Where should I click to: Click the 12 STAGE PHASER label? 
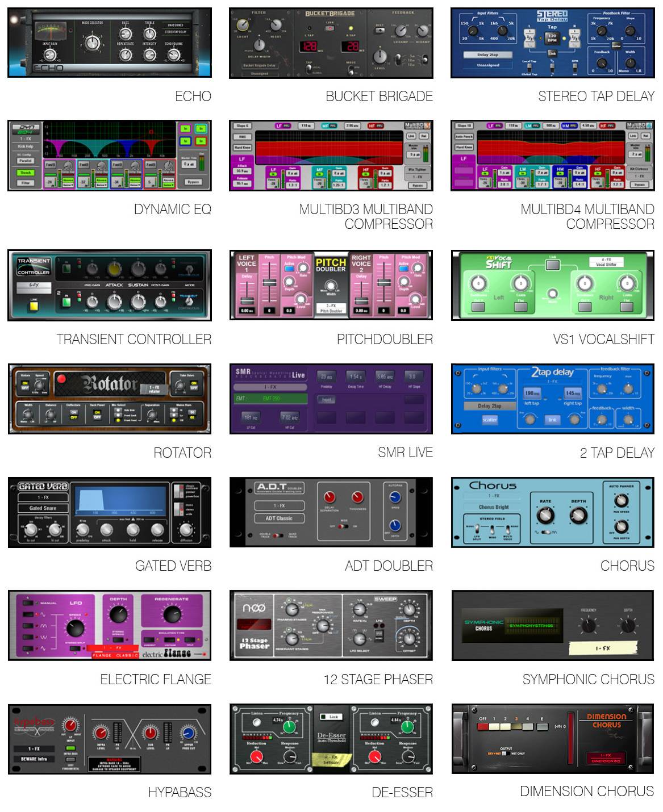tap(378, 680)
